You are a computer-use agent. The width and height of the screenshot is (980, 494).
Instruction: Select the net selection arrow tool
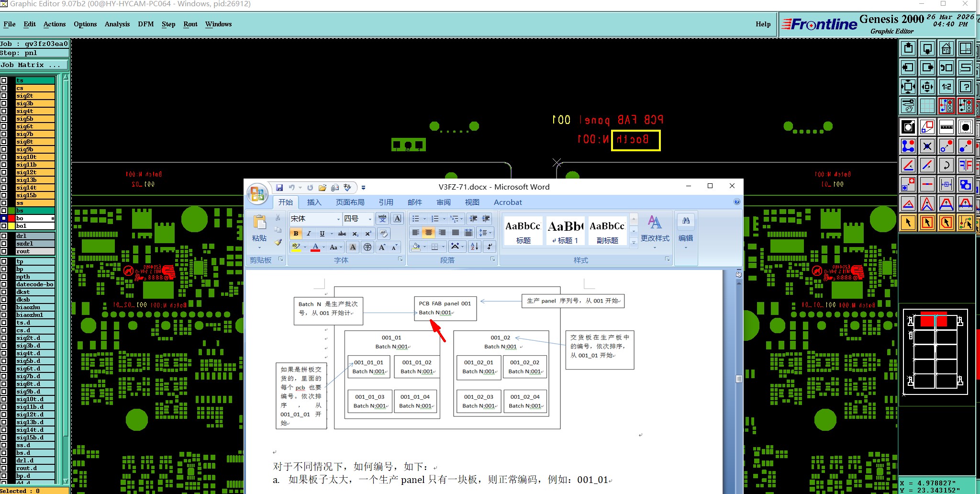tap(966, 223)
